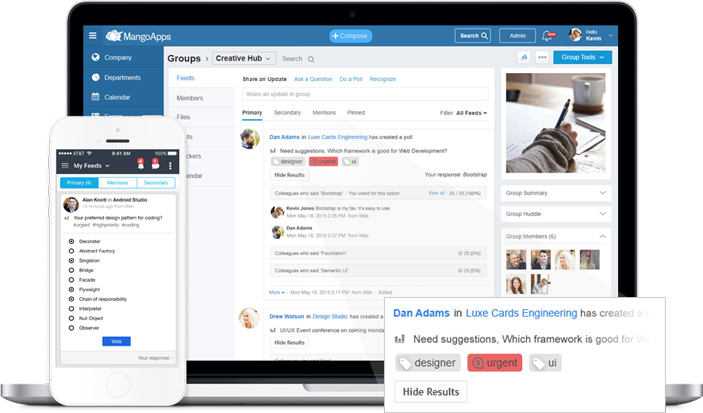The image size is (703, 413).
Task: Click the poll chart icon in the enlarged callout
Action: 399,339
